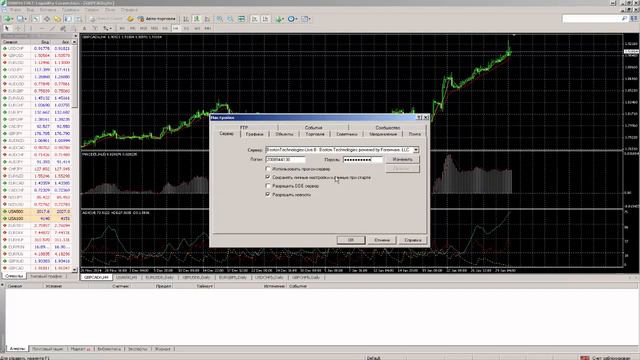640x360 pixels.
Task: Select the Trendline drawing tool
Action: (52, 28)
